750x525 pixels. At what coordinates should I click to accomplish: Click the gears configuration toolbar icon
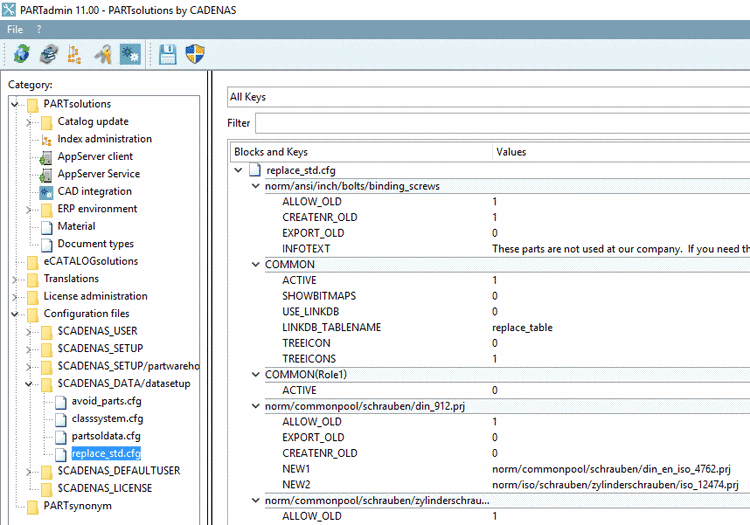coord(129,55)
